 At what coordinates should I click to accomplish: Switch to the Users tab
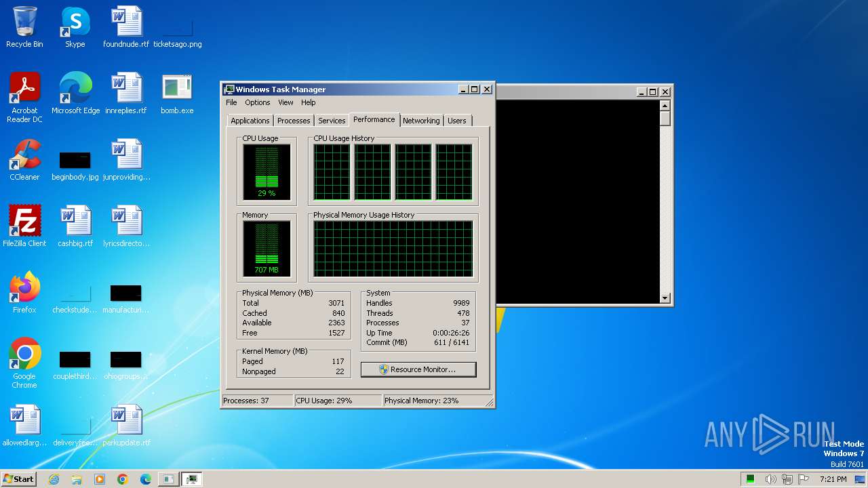point(457,121)
